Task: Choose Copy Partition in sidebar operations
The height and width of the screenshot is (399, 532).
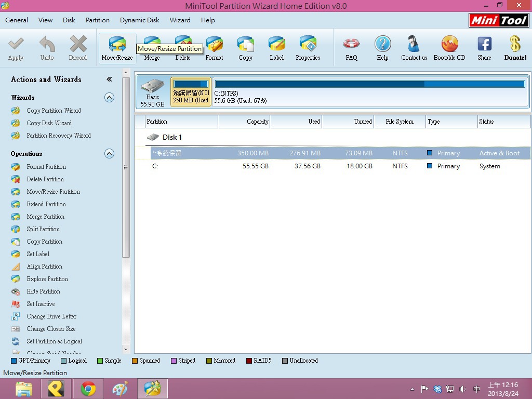Action: pos(45,242)
